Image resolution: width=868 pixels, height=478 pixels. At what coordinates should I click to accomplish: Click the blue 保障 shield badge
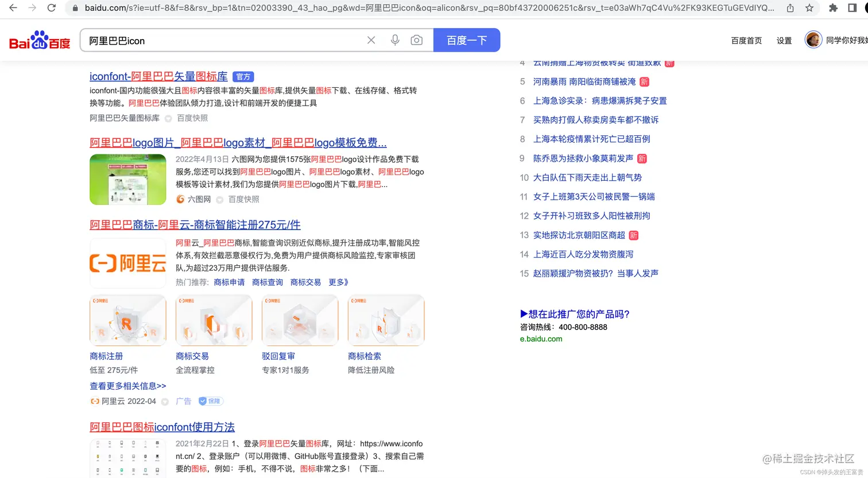point(210,401)
